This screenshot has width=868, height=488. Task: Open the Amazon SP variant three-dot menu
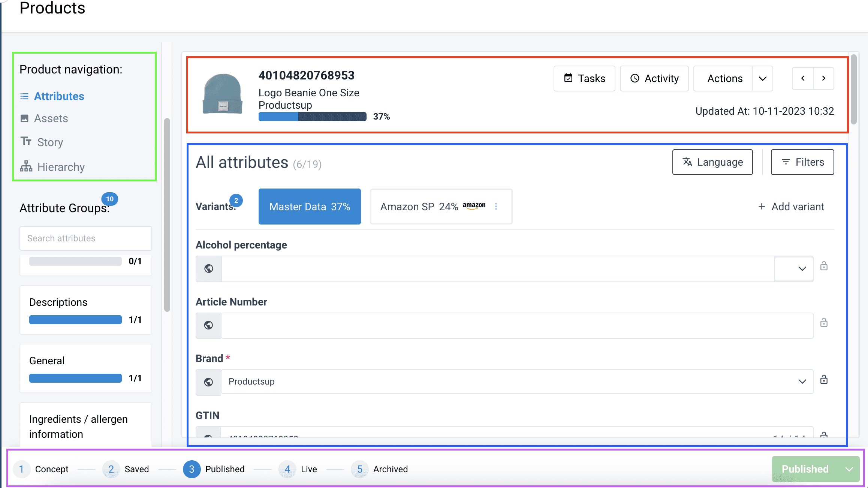pos(496,207)
